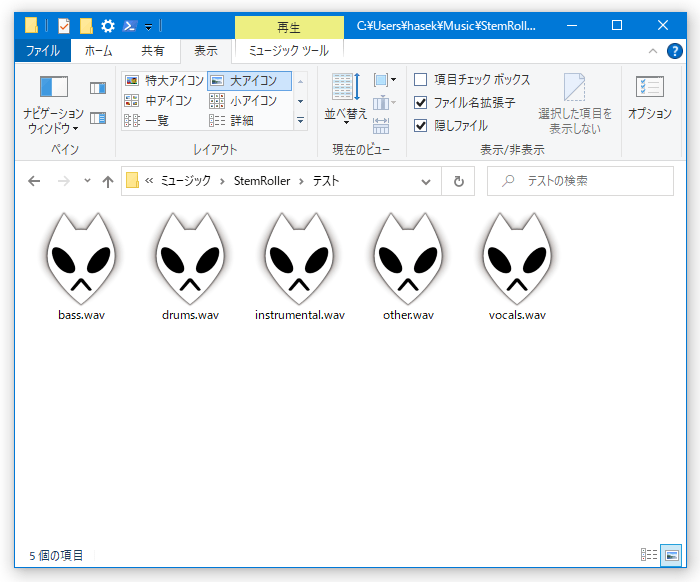700x582 pixels.
Task: Click the 再生 contextual tab header
Action: [289, 28]
